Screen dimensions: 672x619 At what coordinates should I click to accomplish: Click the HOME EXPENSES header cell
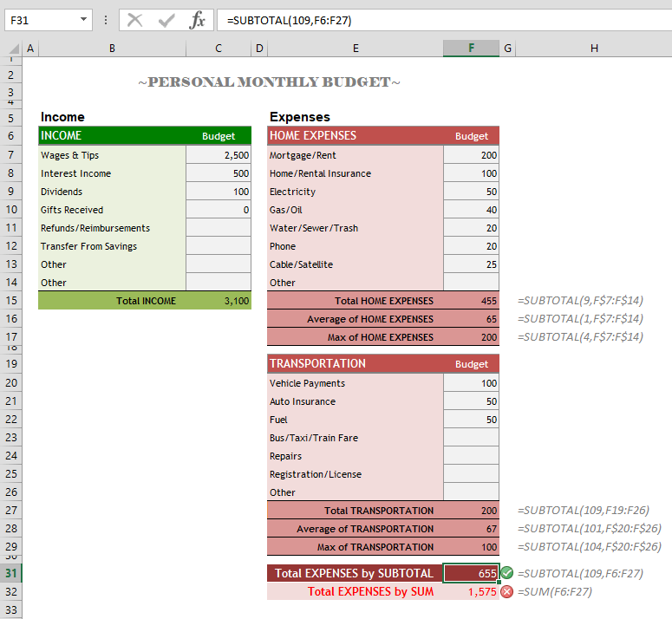pyautogui.click(x=356, y=136)
